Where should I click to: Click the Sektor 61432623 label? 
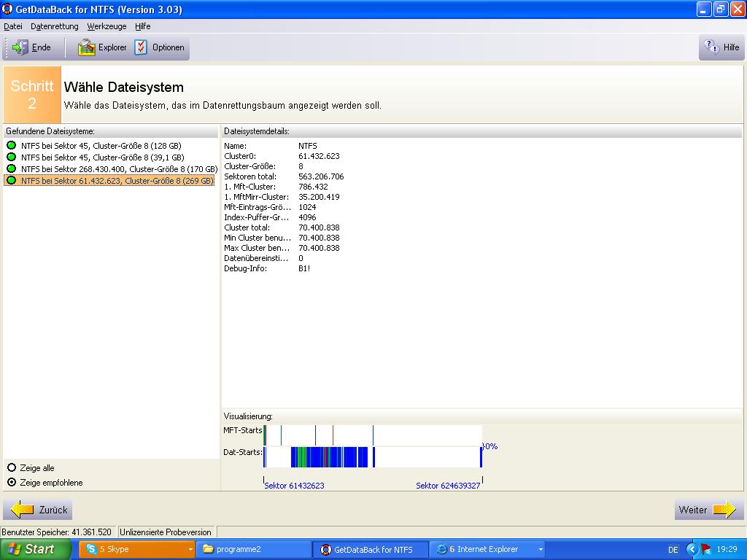coord(294,486)
